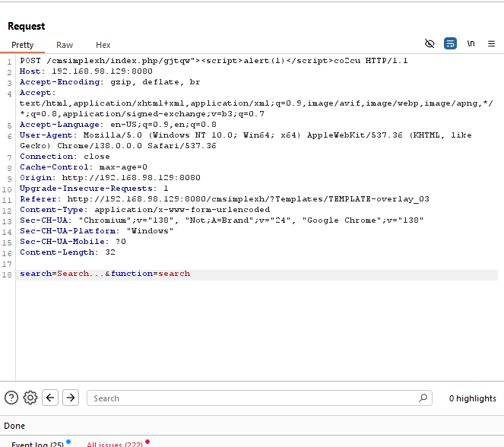
Task: Open search settings gear icon
Action: (x=30, y=398)
